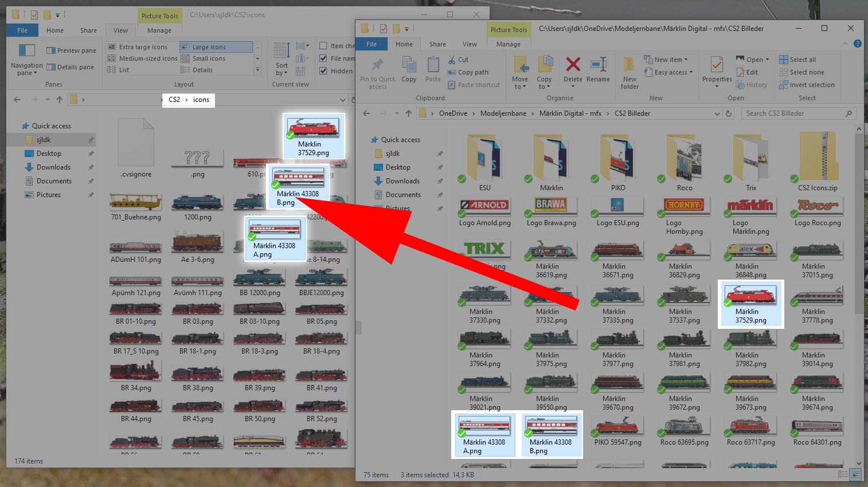Switch to Home tab in icons window

coord(55,30)
